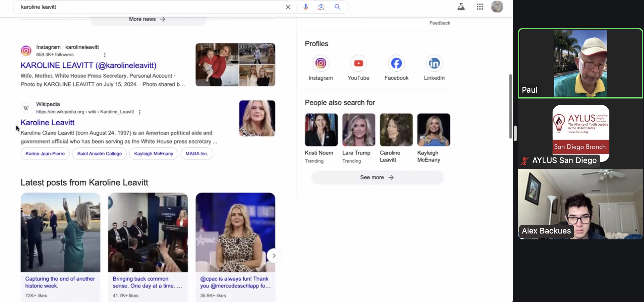Open More news link
This screenshot has width=644, height=302.
pyautogui.click(x=147, y=19)
